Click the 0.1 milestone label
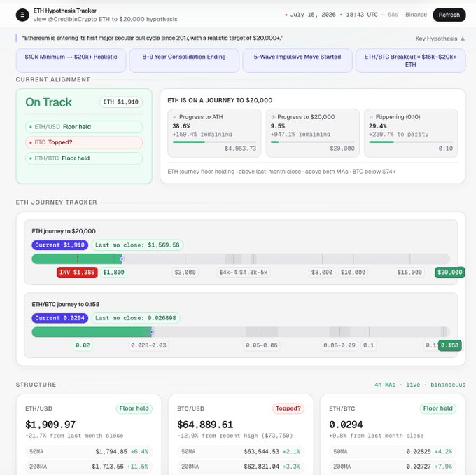 click(368, 345)
